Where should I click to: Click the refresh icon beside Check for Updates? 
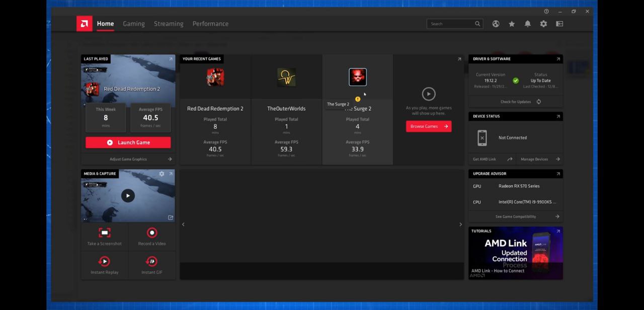539,102
